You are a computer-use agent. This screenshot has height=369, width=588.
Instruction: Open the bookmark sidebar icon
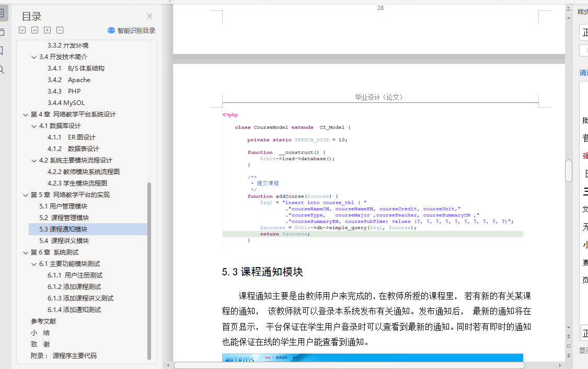(x=2, y=51)
